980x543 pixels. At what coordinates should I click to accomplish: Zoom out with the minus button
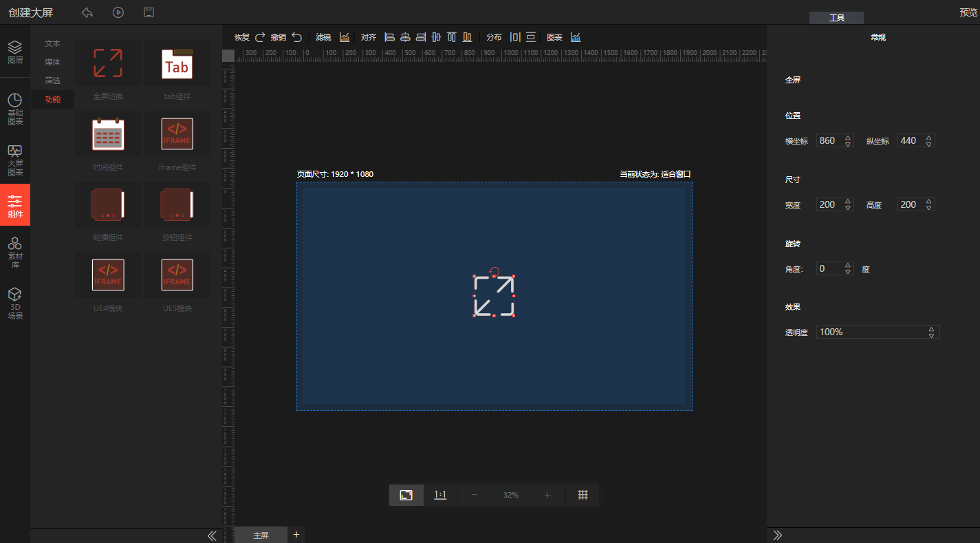[474, 495]
